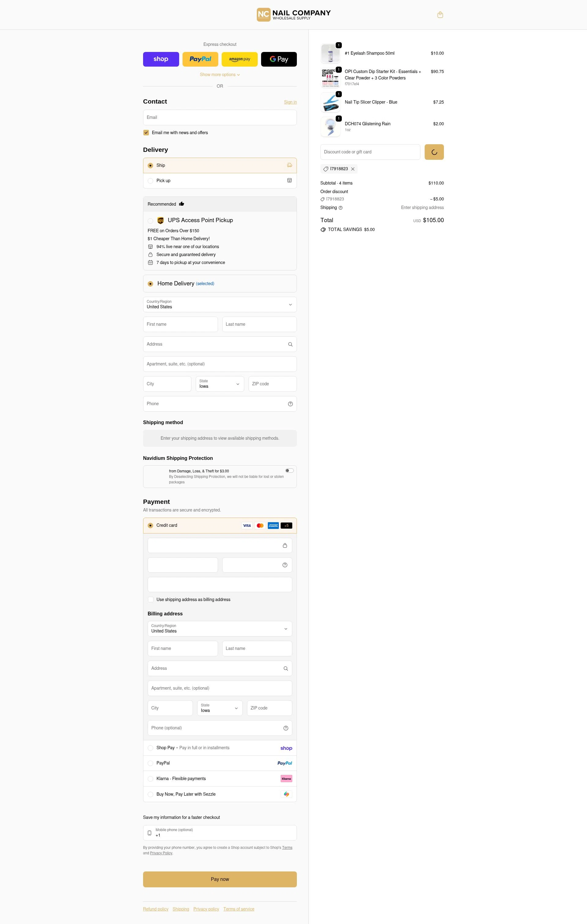Open the Country/Region dropdown
This screenshot has height=924, width=587.
point(220,304)
